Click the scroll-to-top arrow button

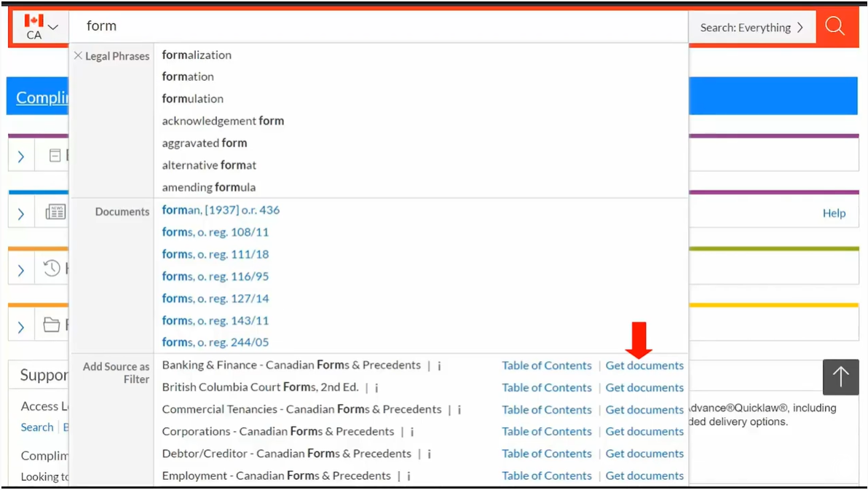(840, 376)
